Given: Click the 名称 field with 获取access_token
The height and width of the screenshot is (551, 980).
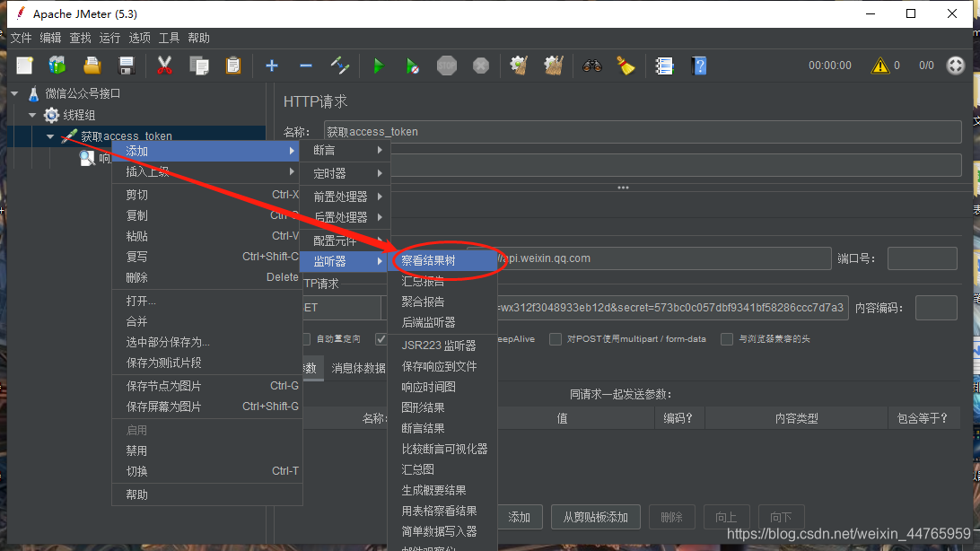Looking at the screenshot, I should point(643,132).
